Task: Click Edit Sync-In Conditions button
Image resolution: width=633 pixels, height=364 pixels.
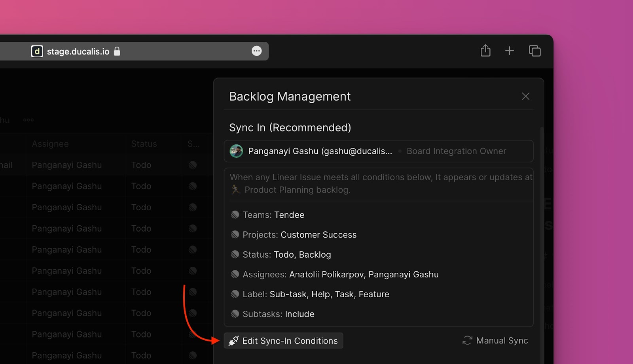Action: [283, 341]
